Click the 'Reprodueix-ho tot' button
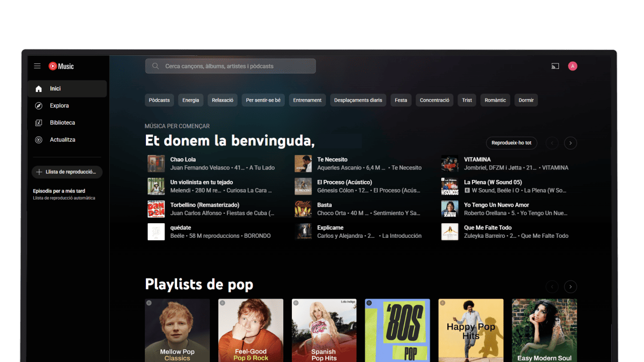644x362 pixels. (512, 143)
